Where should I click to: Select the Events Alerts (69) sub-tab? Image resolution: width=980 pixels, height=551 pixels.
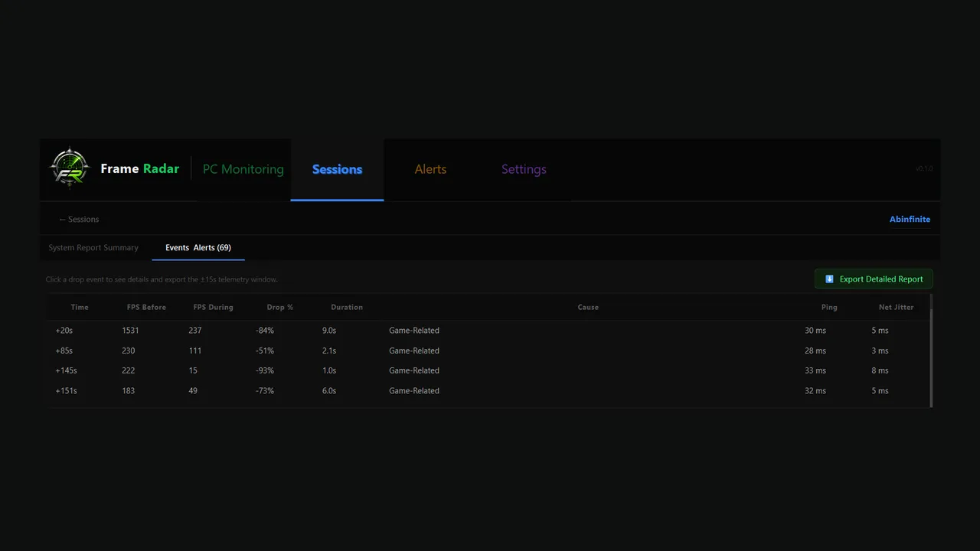tap(198, 248)
